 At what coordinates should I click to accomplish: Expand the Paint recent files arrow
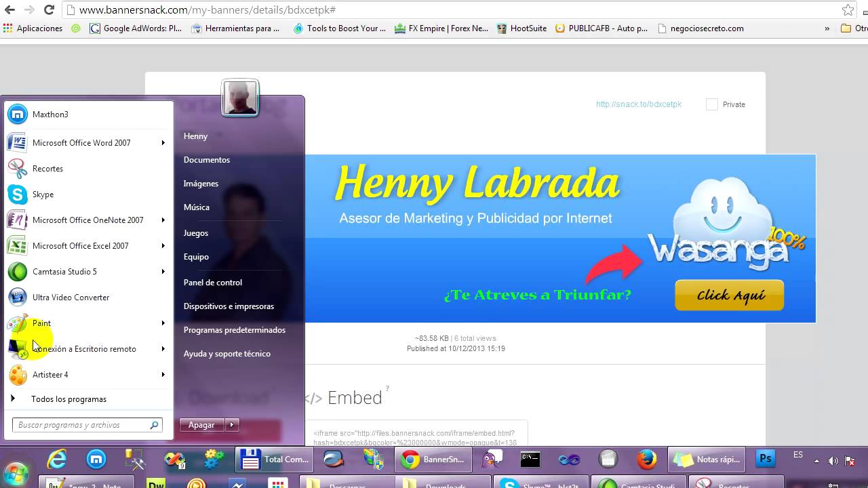pyautogui.click(x=163, y=323)
